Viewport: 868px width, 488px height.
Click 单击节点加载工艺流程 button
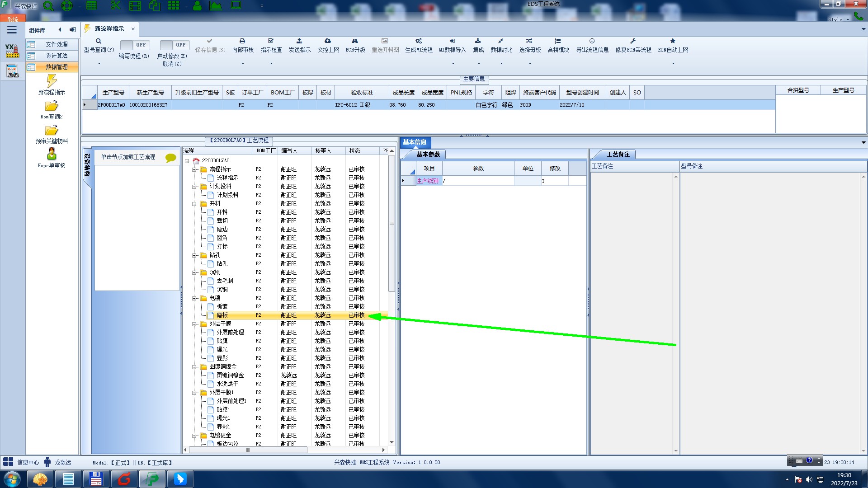tap(128, 157)
